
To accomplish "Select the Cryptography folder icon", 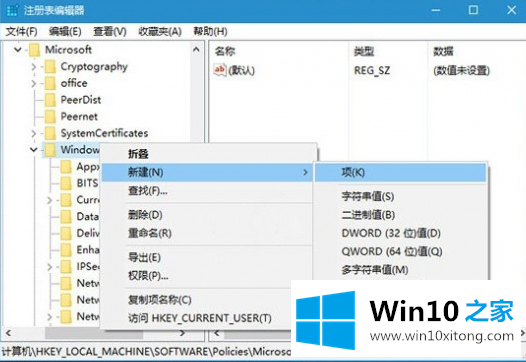I will click(x=50, y=66).
